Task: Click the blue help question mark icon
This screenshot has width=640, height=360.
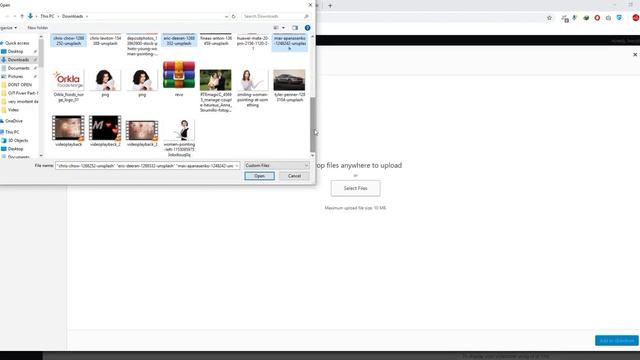Action: 307,28
